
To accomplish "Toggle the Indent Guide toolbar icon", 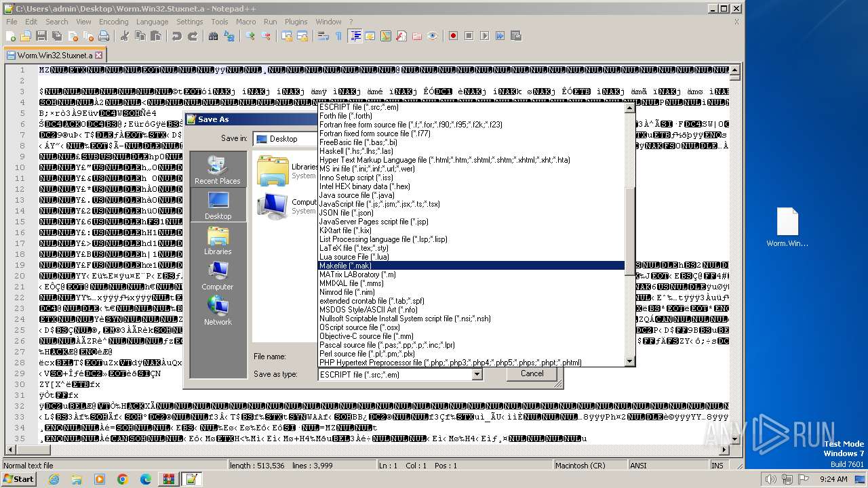I will pyautogui.click(x=355, y=36).
